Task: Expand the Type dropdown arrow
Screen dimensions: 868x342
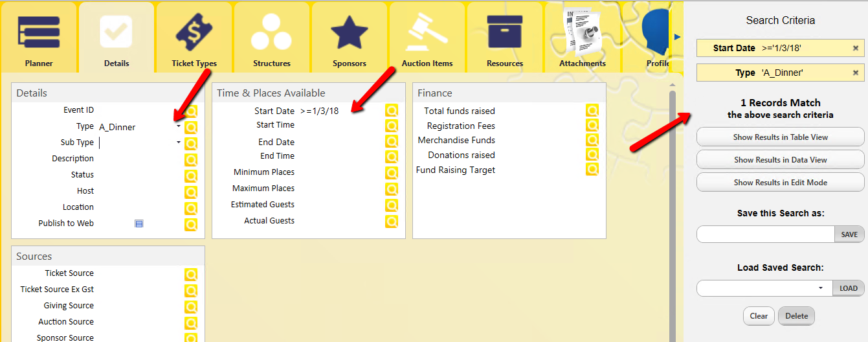Action: pyautogui.click(x=179, y=126)
